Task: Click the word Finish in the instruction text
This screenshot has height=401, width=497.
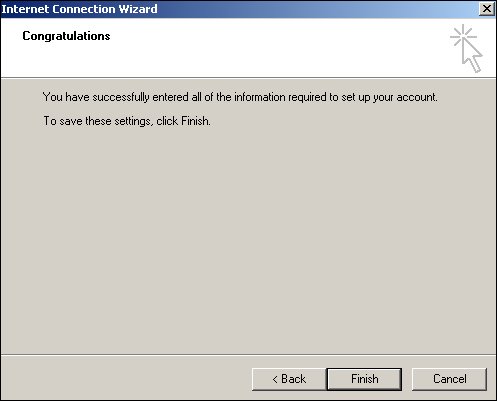Action: [195, 121]
